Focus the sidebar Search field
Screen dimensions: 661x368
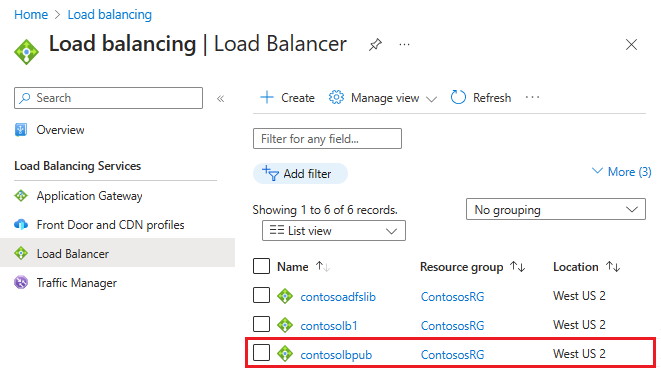click(108, 98)
